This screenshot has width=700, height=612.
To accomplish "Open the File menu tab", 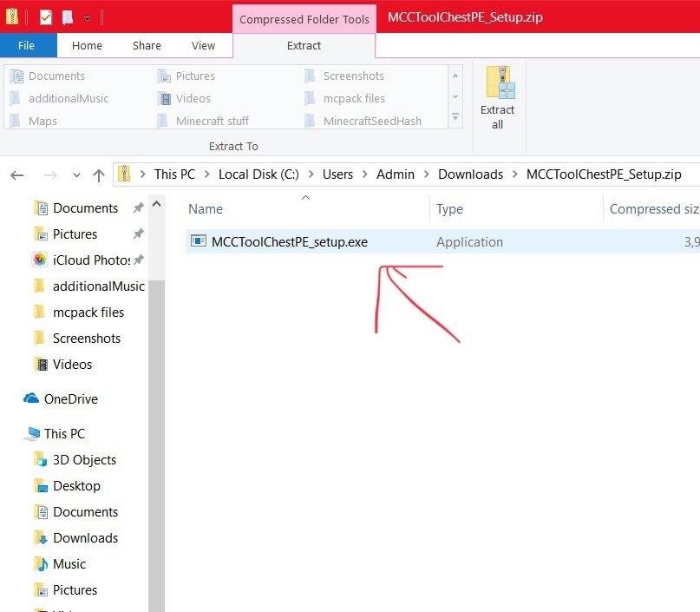I will (x=27, y=45).
